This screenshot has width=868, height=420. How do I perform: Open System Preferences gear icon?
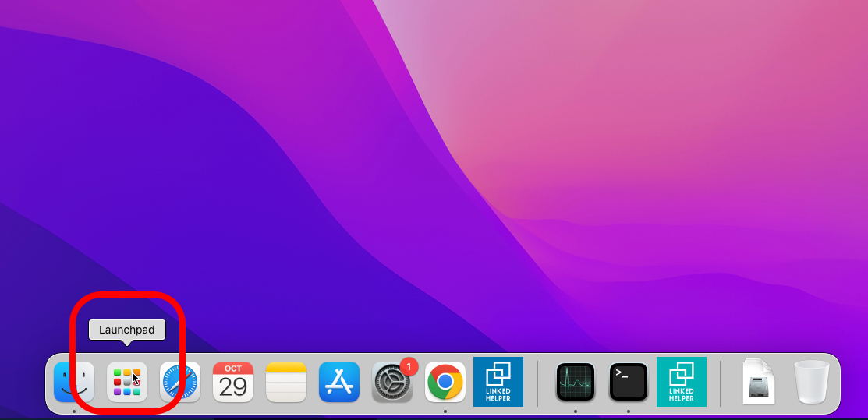391,383
